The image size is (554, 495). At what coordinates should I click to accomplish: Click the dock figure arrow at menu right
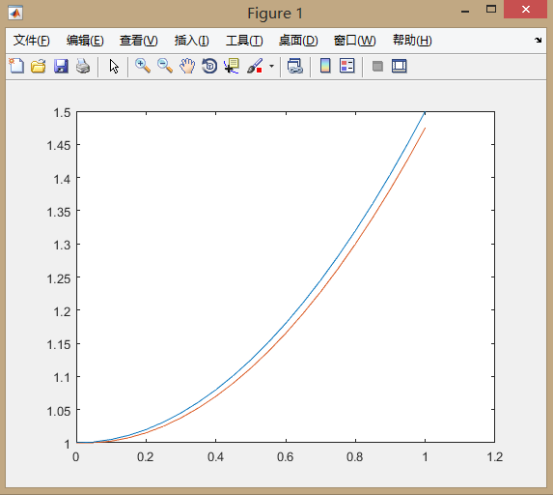click(538, 40)
